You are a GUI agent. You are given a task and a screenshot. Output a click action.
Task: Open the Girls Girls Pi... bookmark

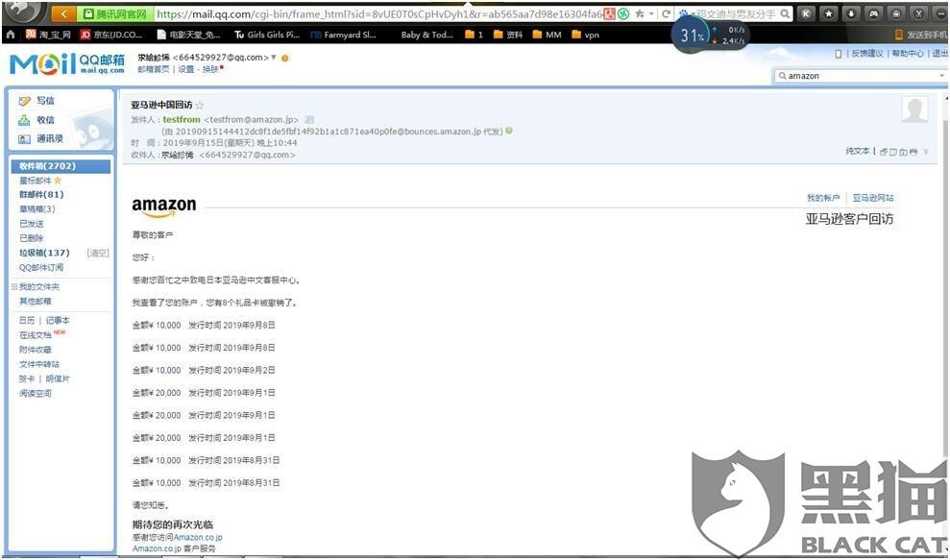(x=267, y=36)
